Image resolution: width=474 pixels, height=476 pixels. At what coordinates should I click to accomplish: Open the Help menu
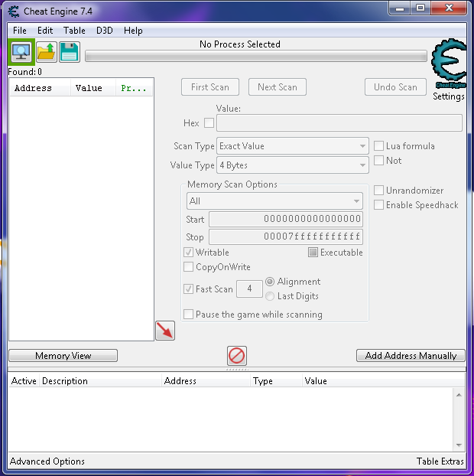(x=133, y=31)
